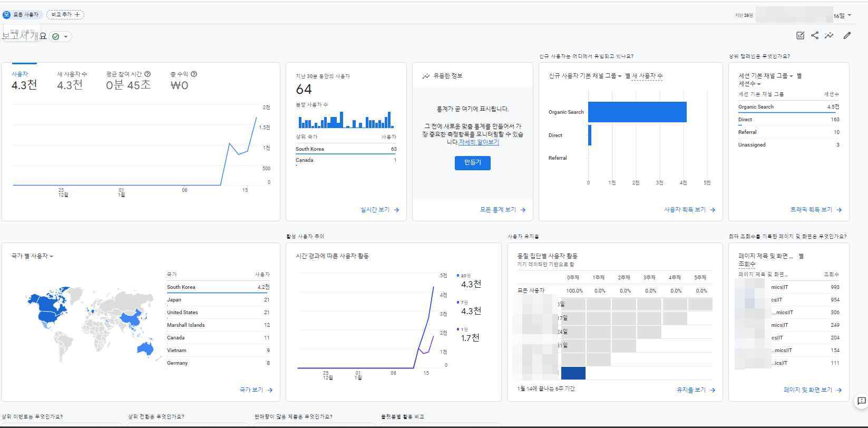This screenshot has height=428, width=868.
Task: Select South Korea row in realtime card
Action: pos(346,149)
